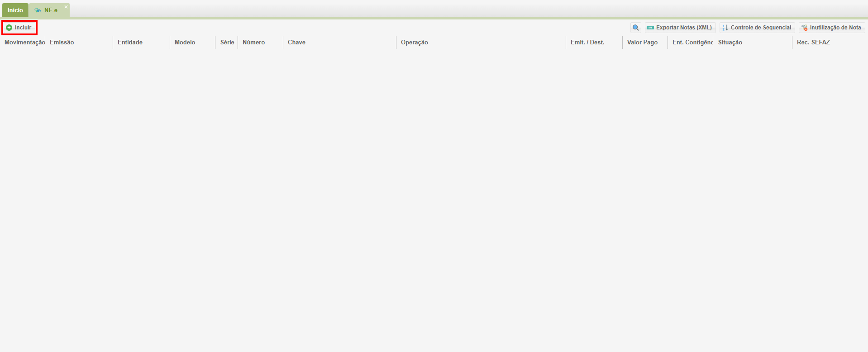Click the Entidade column header
This screenshot has height=352, width=868.
tap(130, 42)
